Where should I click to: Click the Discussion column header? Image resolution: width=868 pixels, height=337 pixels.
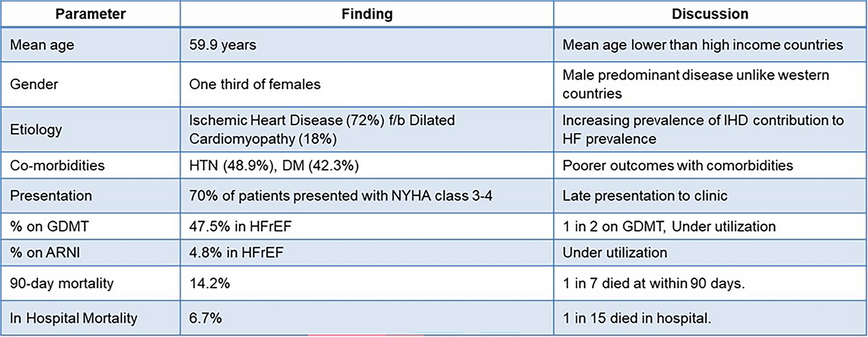710,14
